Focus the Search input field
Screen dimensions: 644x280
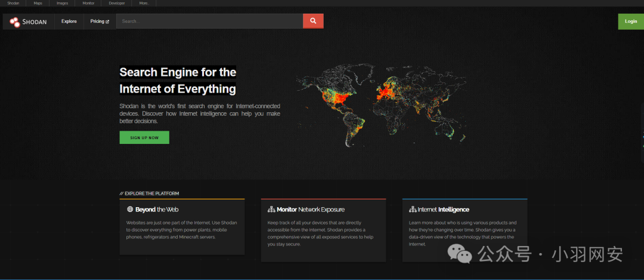click(209, 21)
